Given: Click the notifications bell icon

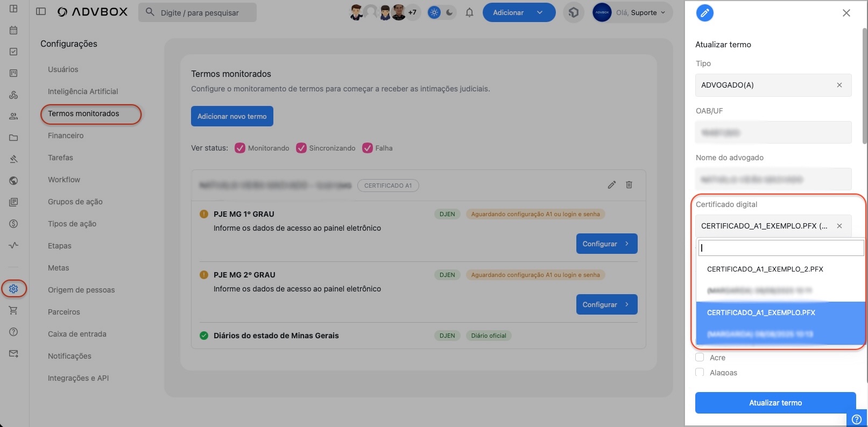Looking at the screenshot, I should pyautogui.click(x=469, y=12).
